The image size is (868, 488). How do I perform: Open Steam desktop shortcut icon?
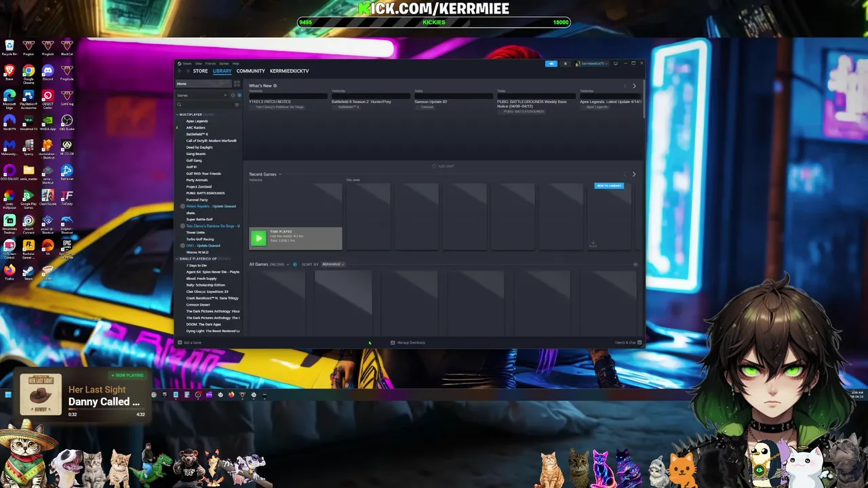click(28, 272)
